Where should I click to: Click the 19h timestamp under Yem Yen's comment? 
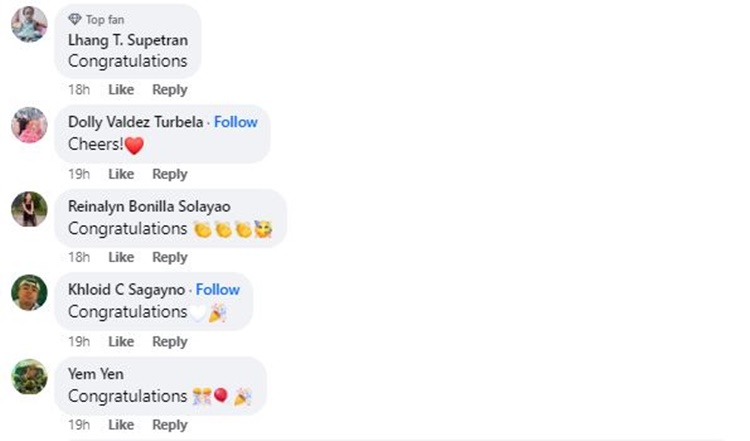pos(79,425)
